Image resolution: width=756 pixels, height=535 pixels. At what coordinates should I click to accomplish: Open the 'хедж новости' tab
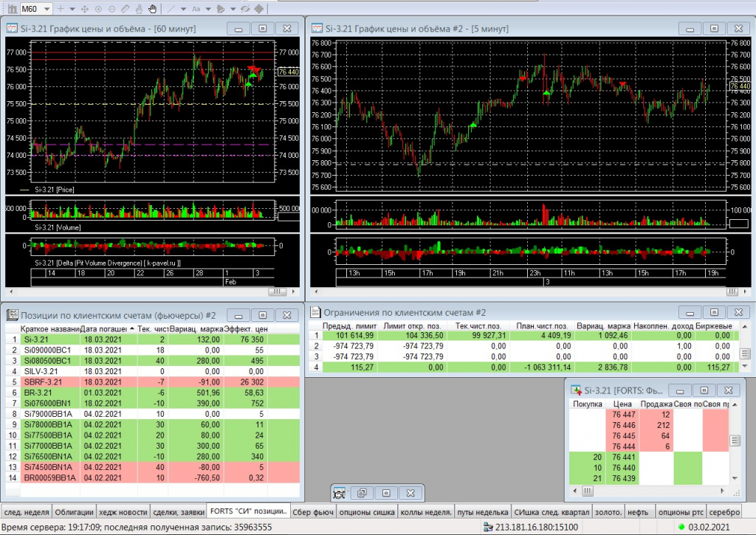[123, 512]
